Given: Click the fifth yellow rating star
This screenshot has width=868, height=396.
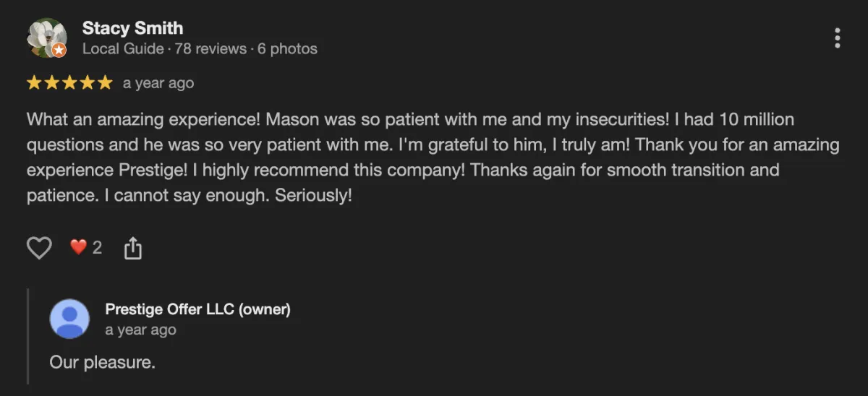Looking at the screenshot, I should coord(105,83).
